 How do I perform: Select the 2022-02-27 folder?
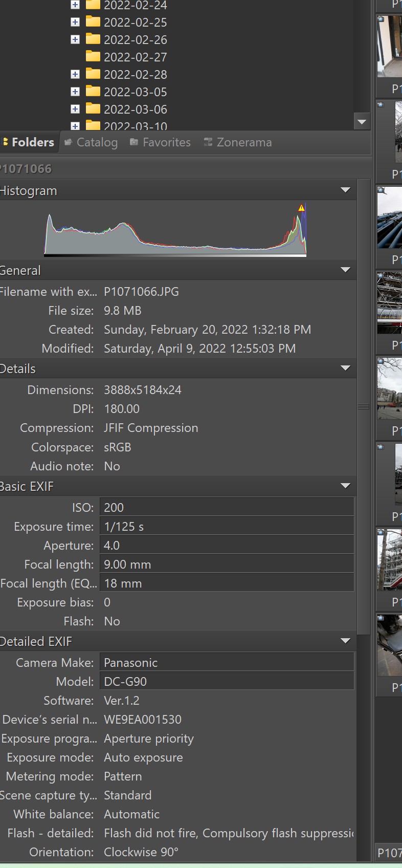tap(136, 57)
